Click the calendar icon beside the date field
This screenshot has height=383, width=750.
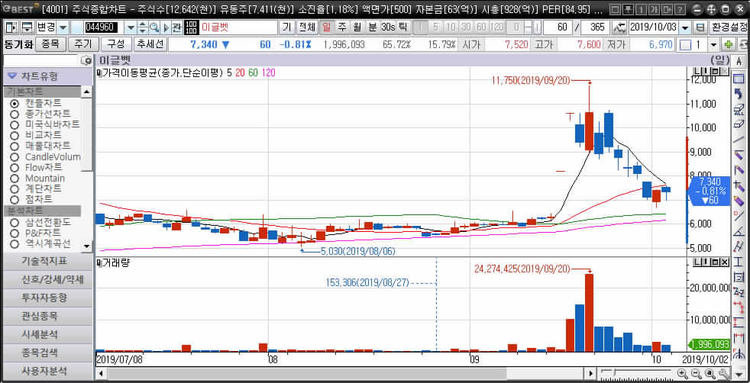pos(700,27)
